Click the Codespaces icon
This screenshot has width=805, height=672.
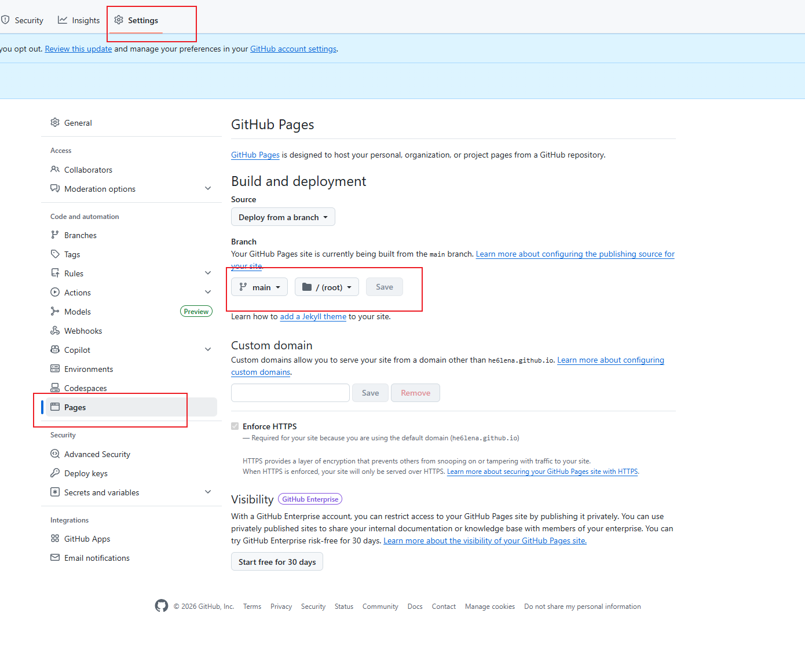(55, 388)
